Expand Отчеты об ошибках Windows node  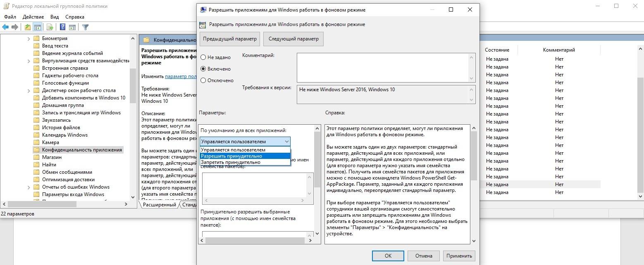29,187
